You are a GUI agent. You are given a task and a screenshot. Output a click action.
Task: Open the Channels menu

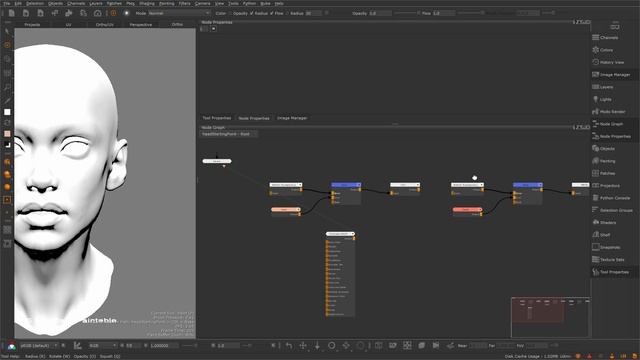[76, 3]
